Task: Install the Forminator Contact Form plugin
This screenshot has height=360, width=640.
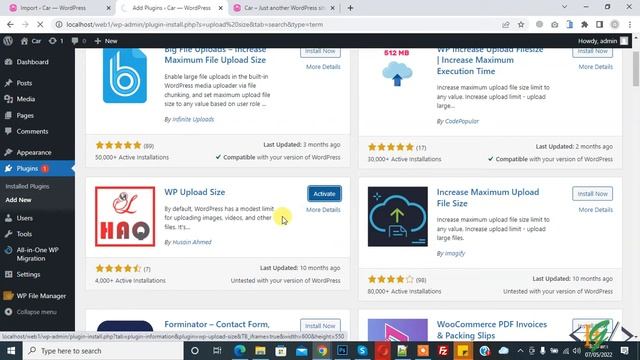Action: pos(320,326)
